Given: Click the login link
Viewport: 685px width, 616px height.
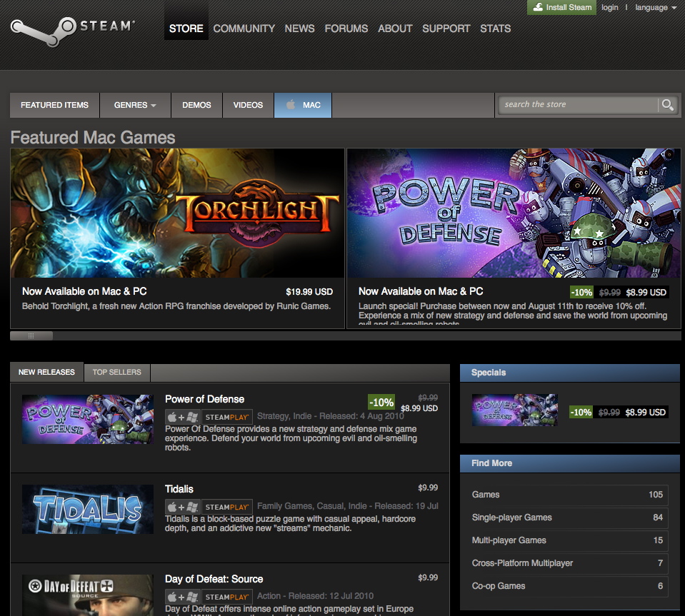Looking at the screenshot, I should 610,7.
